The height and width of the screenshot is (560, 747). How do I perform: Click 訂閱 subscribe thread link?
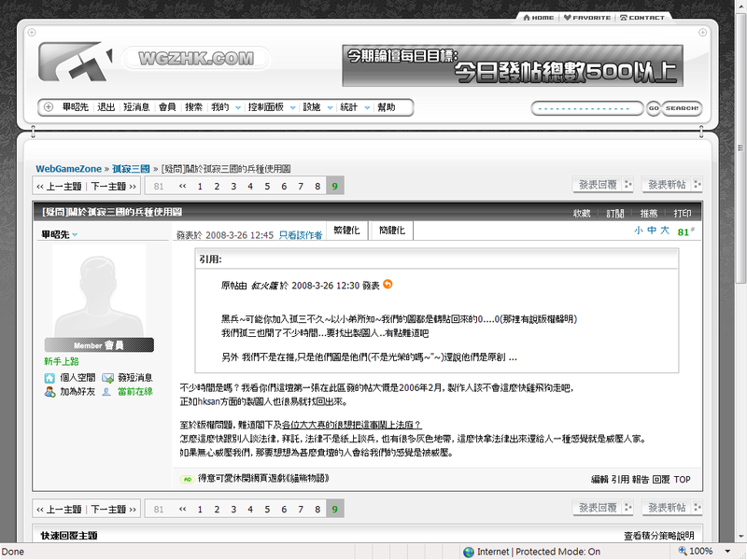(x=614, y=214)
